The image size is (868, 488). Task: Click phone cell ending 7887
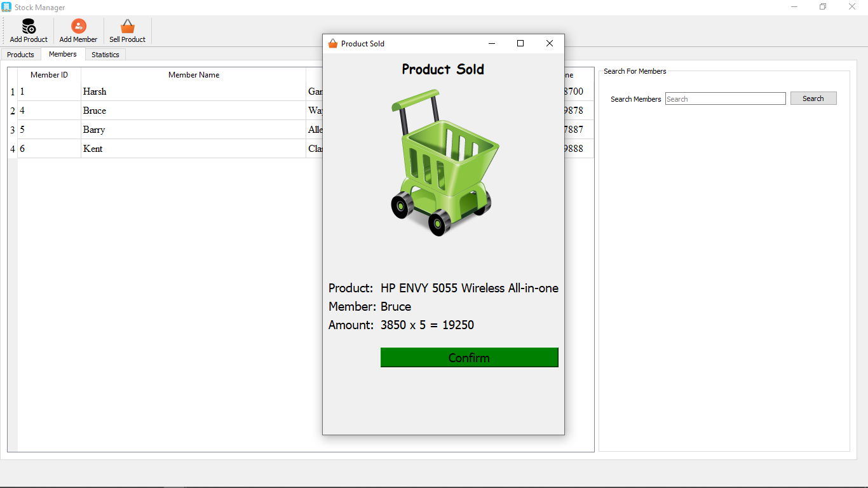[x=578, y=130]
